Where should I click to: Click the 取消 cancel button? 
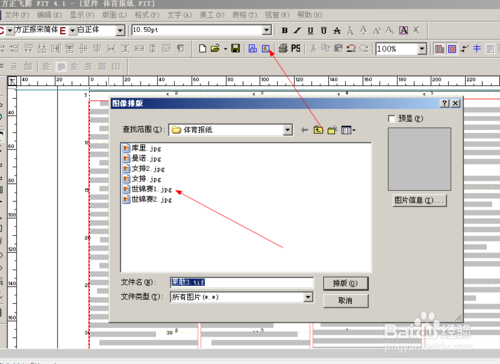[x=346, y=300]
